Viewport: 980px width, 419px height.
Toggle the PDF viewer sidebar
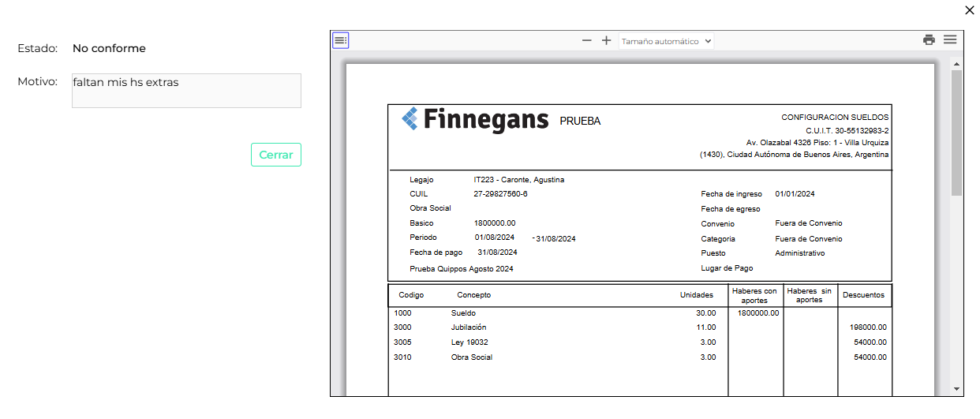[x=340, y=40]
